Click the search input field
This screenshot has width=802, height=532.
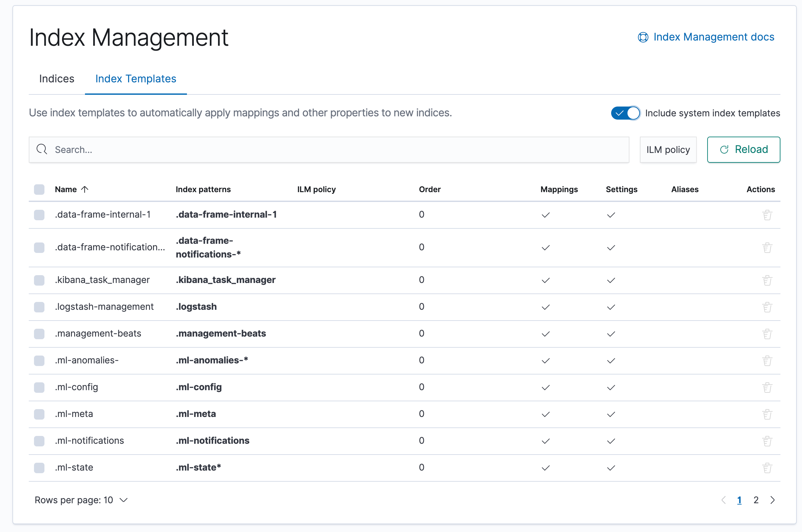(329, 150)
